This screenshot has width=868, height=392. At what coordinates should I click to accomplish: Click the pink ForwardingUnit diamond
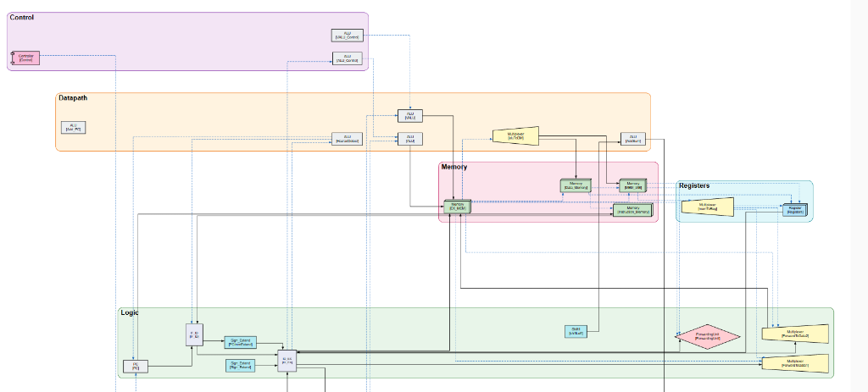708,337
